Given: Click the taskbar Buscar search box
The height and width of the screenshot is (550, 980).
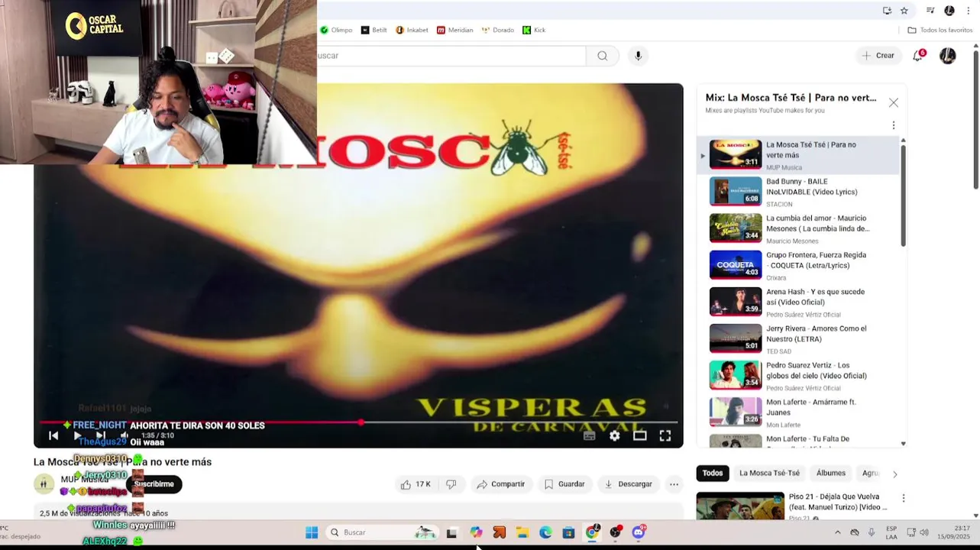Looking at the screenshot, I should (382, 532).
